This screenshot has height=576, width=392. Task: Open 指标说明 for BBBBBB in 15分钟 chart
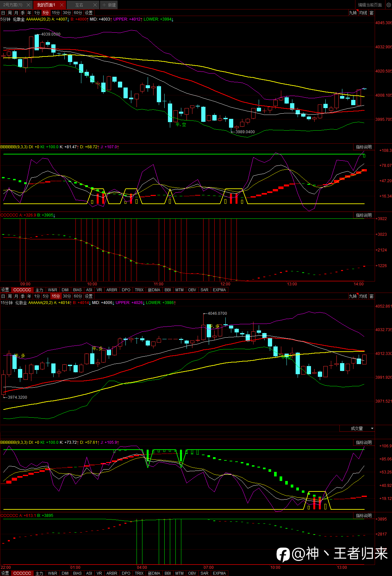pyautogui.click(x=364, y=442)
